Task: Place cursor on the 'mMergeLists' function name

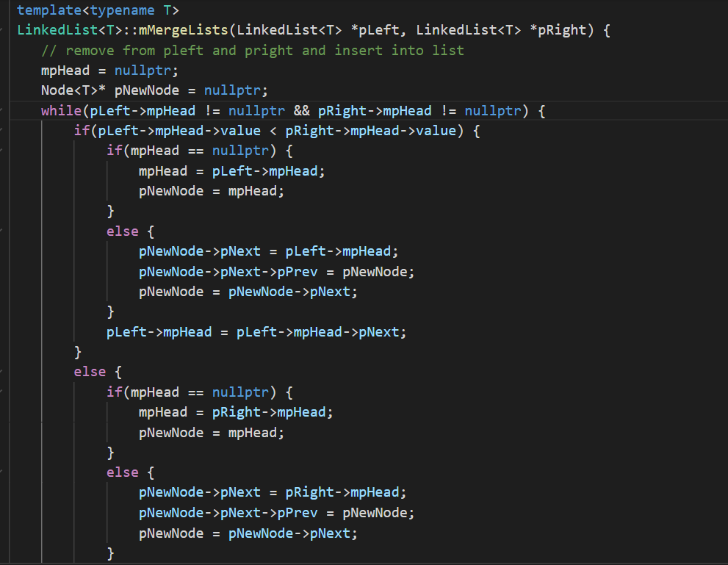Action: [184, 30]
